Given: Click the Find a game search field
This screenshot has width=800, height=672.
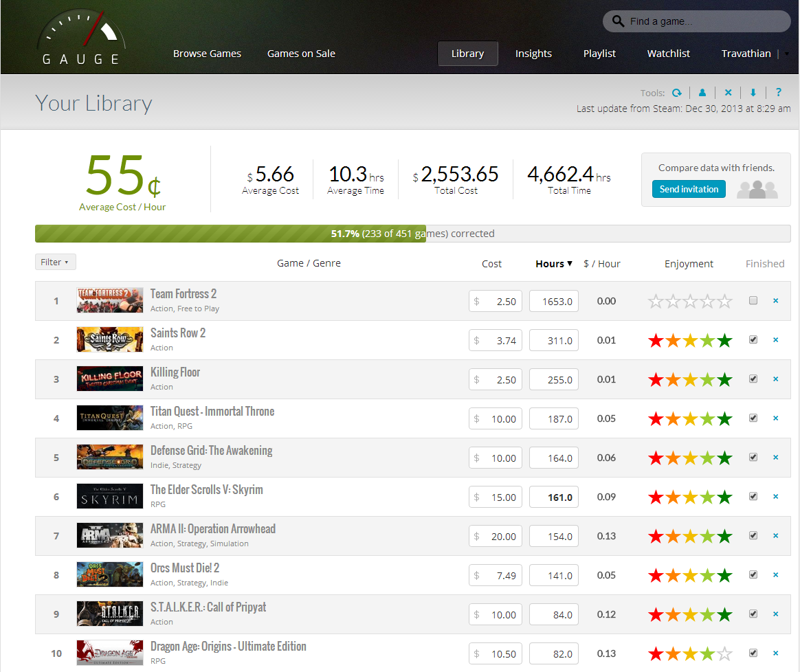Looking at the screenshot, I should point(696,21).
